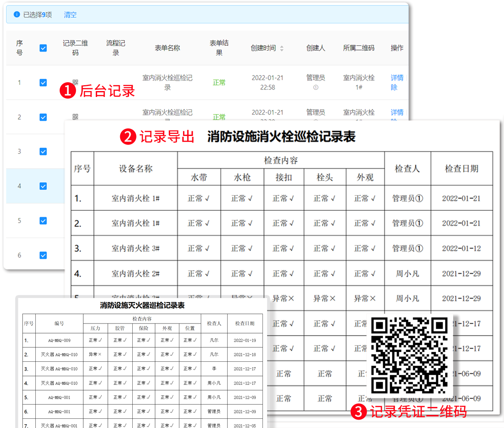Click 清空 to clear all selections
Viewport: 504px width, 428px height.
(x=70, y=15)
